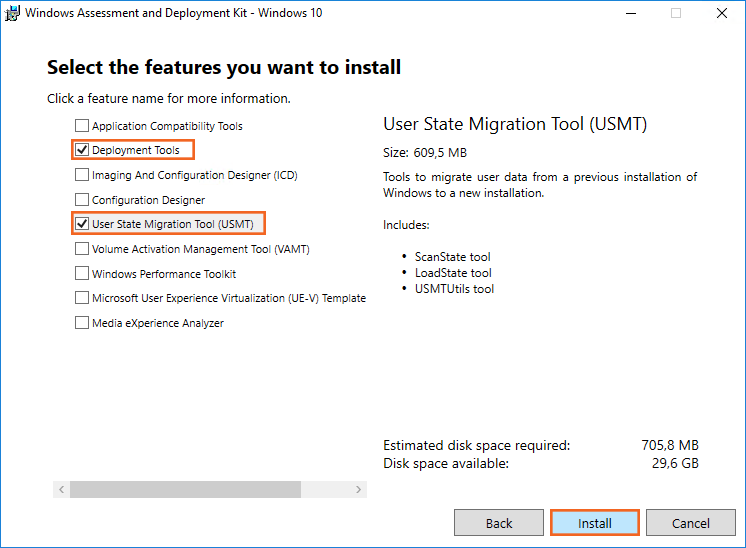This screenshot has width=746, height=548.
Task: Cancel the installation setup
Action: pos(690,523)
